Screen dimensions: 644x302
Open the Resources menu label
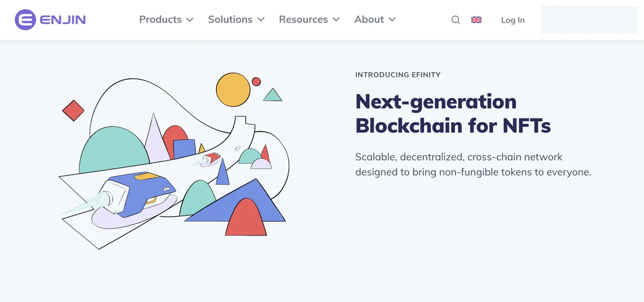click(303, 19)
